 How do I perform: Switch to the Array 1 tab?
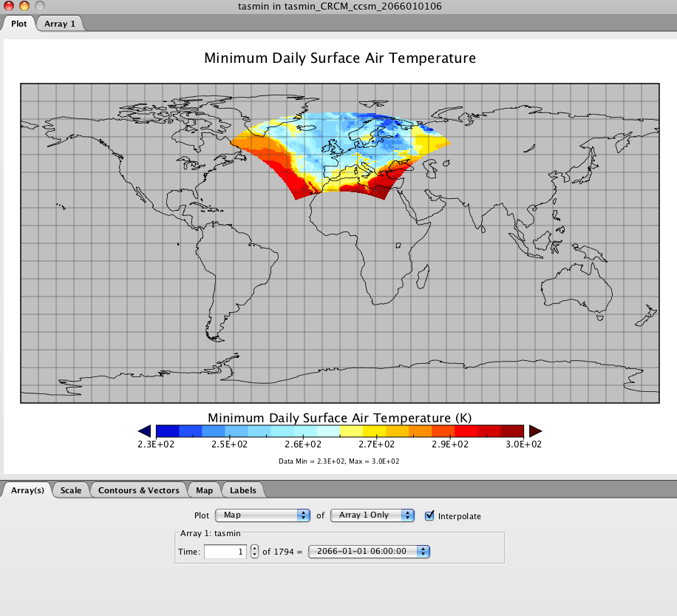tap(60, 24)
